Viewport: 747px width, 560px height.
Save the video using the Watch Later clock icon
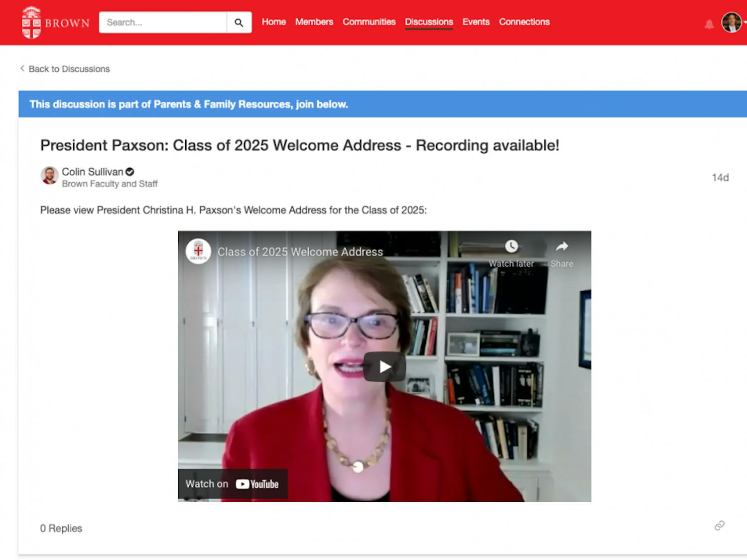511,247
